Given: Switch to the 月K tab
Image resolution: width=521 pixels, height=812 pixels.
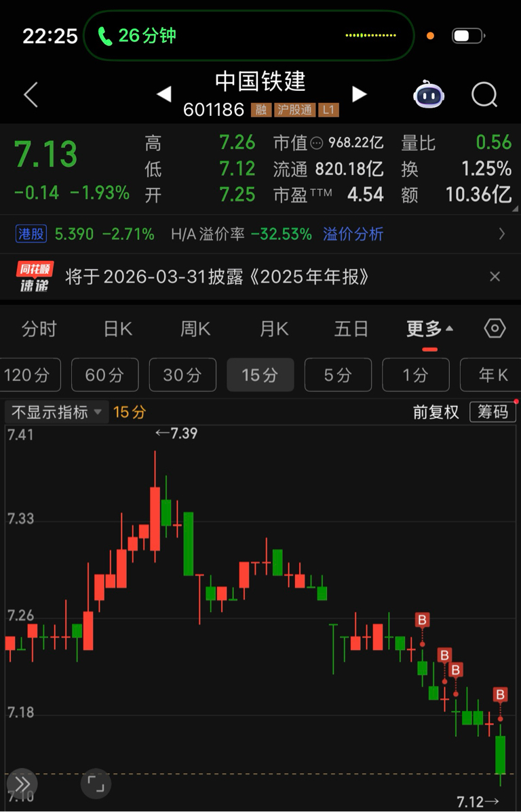Looking at the screenshot, I should pyautogui.click(x=273, y=329).
